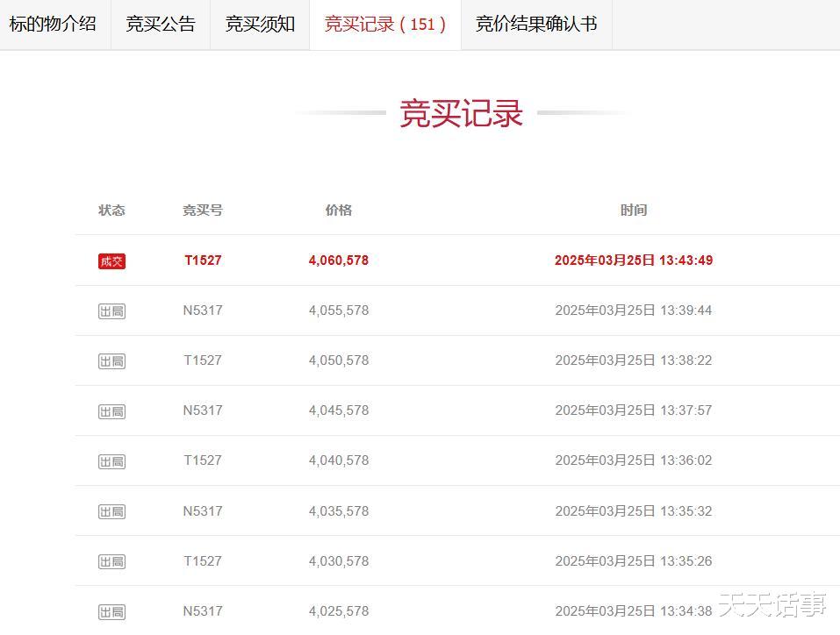The width and height of the screenshot is (840, 635).
Task: Click 出局 badge in the 4,035,578 row
Action: [111, 512]
